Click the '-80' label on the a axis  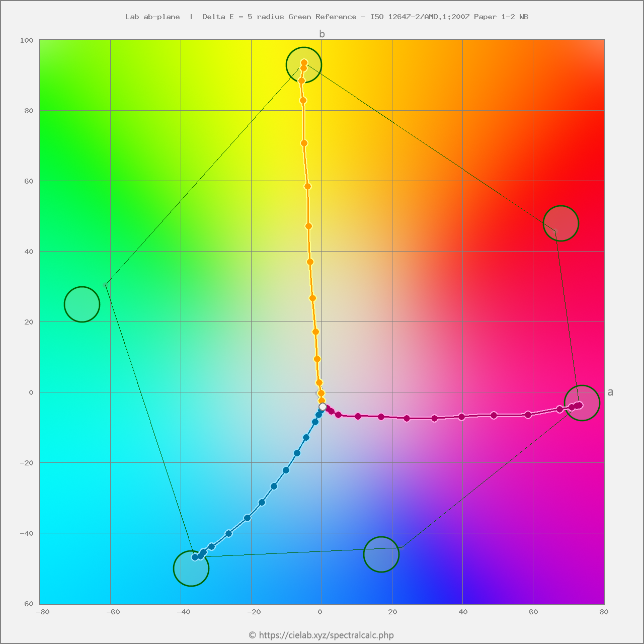click(43, 612)
